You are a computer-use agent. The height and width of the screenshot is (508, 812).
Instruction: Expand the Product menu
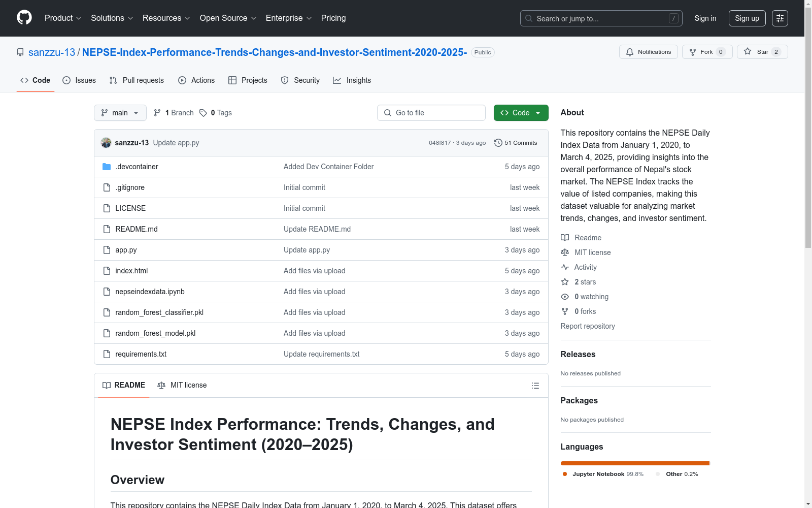tap(63, 18)
